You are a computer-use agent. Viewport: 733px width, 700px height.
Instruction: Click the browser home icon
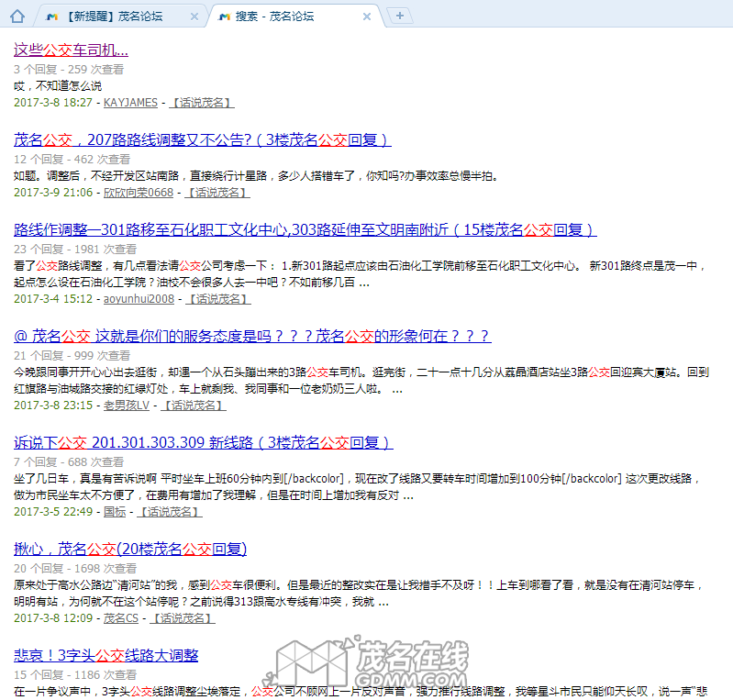[17, 17]
